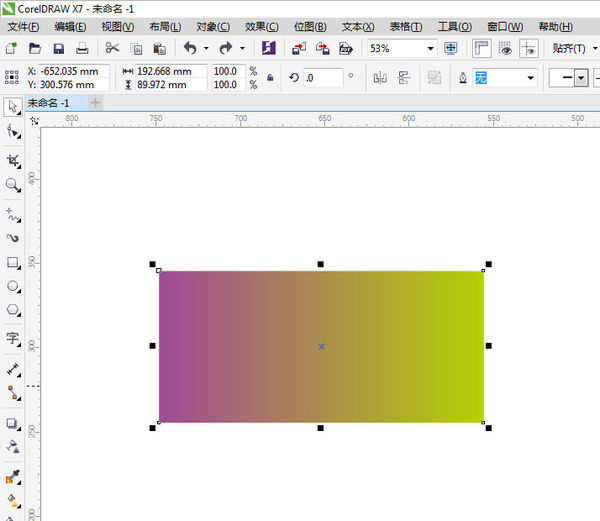Toggle the lock ratio padlock
Screen dimensions: 600x521
click(270, 78)
